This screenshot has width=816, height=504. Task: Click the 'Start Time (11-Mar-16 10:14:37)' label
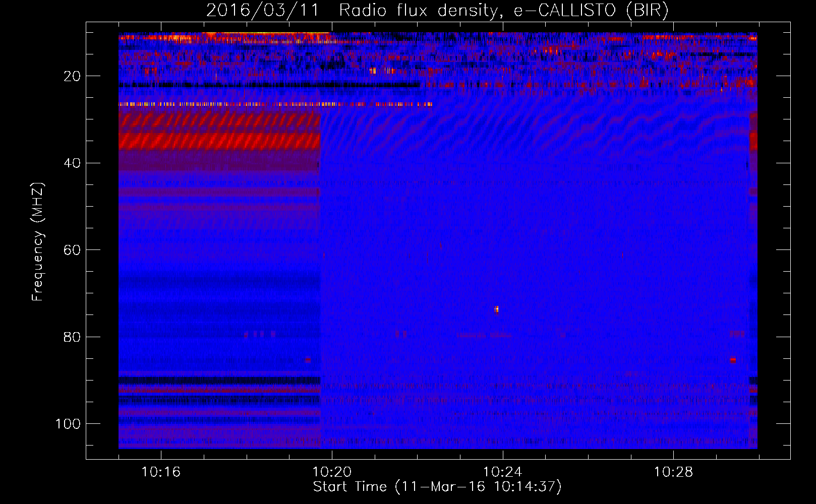(x=437, y=487)
